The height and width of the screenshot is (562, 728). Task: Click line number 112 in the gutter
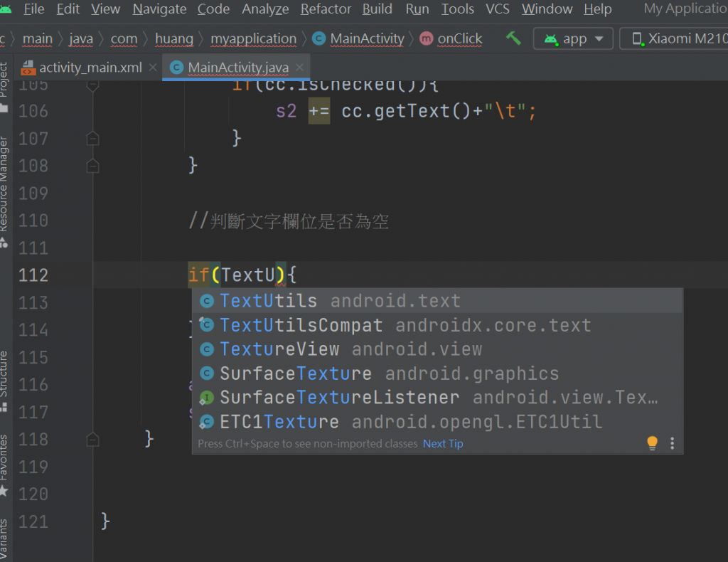33,275
